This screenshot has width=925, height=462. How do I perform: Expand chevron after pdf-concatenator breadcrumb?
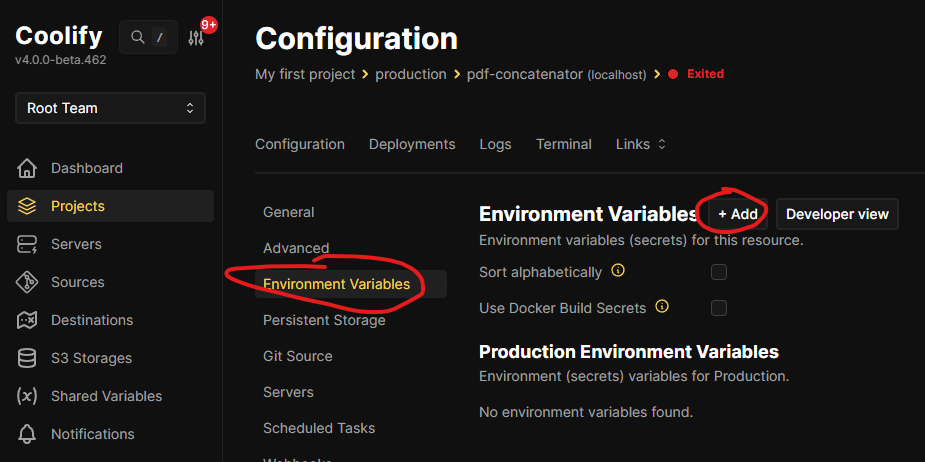[657, 74]
